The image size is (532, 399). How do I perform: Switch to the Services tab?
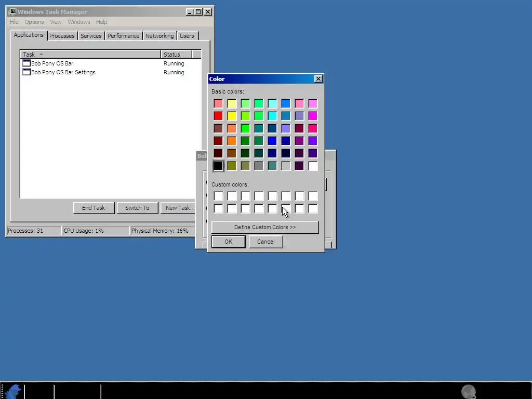tap(91, 36)
